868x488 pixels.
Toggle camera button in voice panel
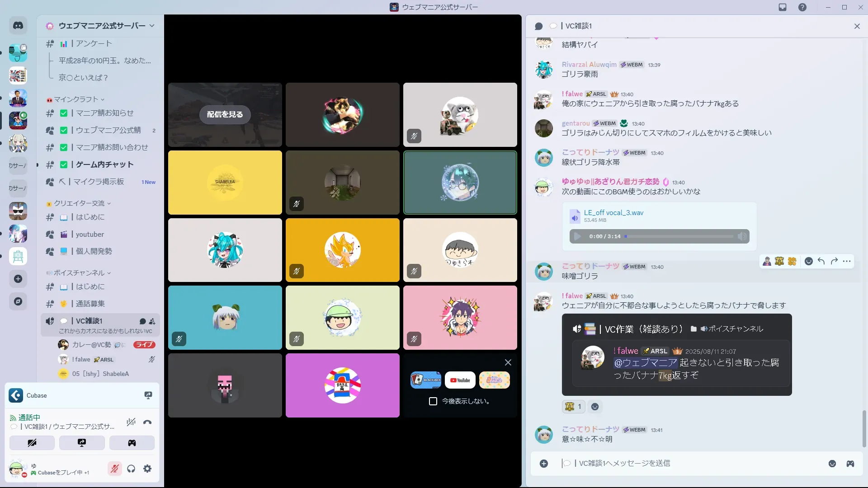point(32,443)
